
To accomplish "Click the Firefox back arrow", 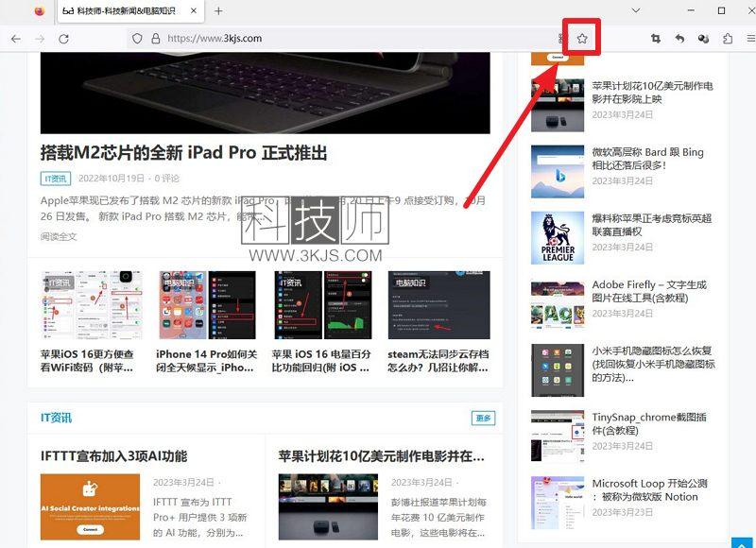I will [x=16, y=39].
